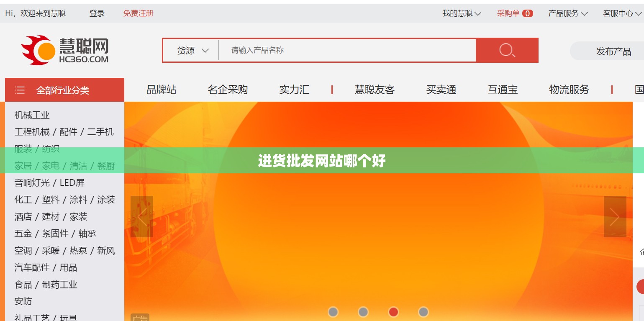Open 食品 category link
The height and width of the screenshot is (321, 644).
[x=23, y=285]
